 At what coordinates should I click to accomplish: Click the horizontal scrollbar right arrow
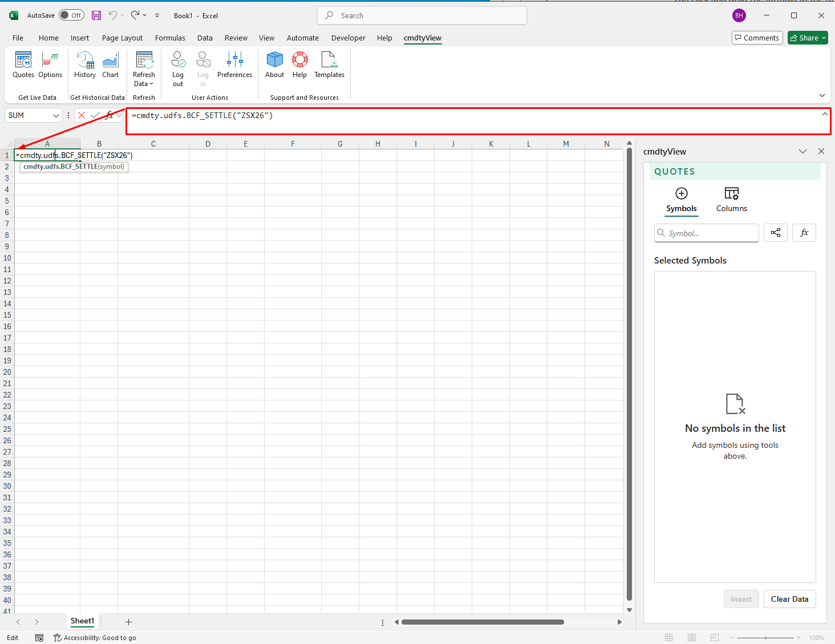619,622
